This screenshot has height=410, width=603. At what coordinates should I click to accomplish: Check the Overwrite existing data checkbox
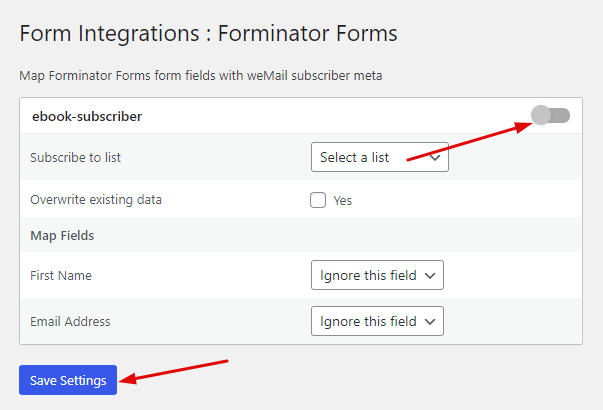(x=318, y=200)
